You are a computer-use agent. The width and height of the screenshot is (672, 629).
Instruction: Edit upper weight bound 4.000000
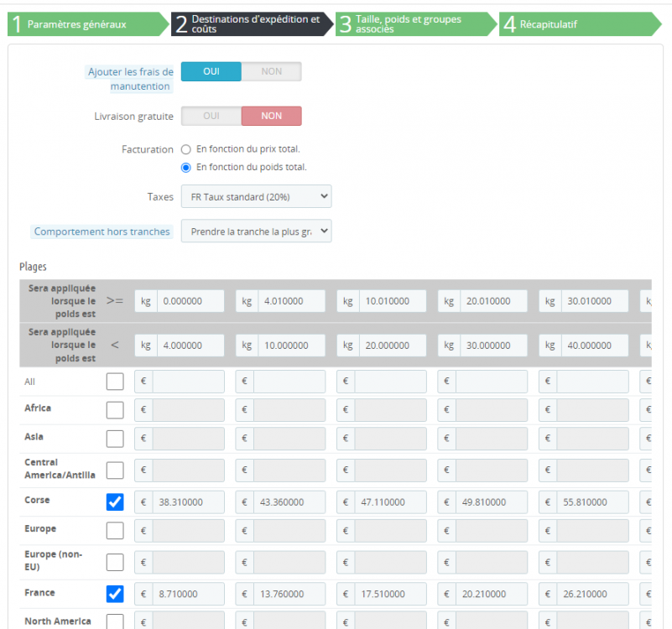(190, 346)
